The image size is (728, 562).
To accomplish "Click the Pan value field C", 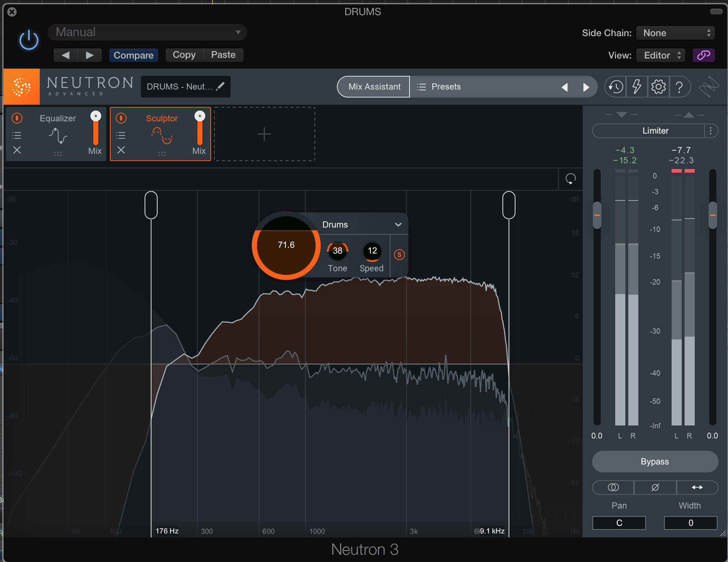I will 619,523.
